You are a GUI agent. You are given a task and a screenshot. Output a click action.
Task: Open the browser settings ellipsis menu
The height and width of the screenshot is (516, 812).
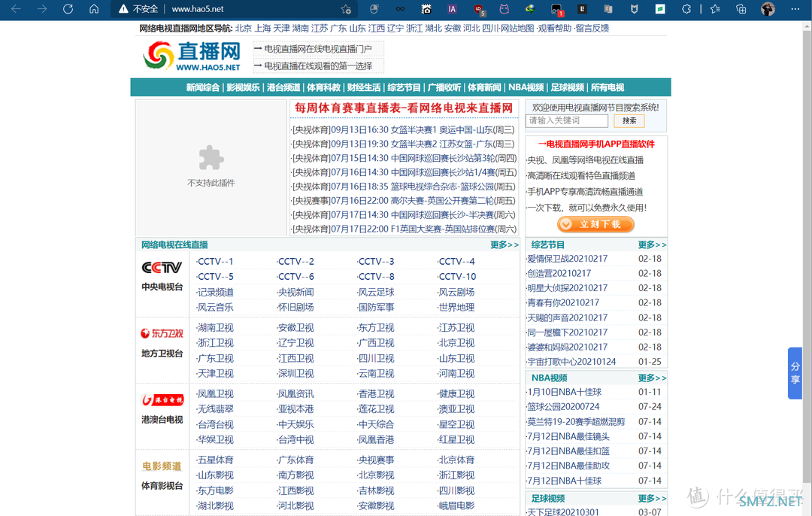(795, 9)
